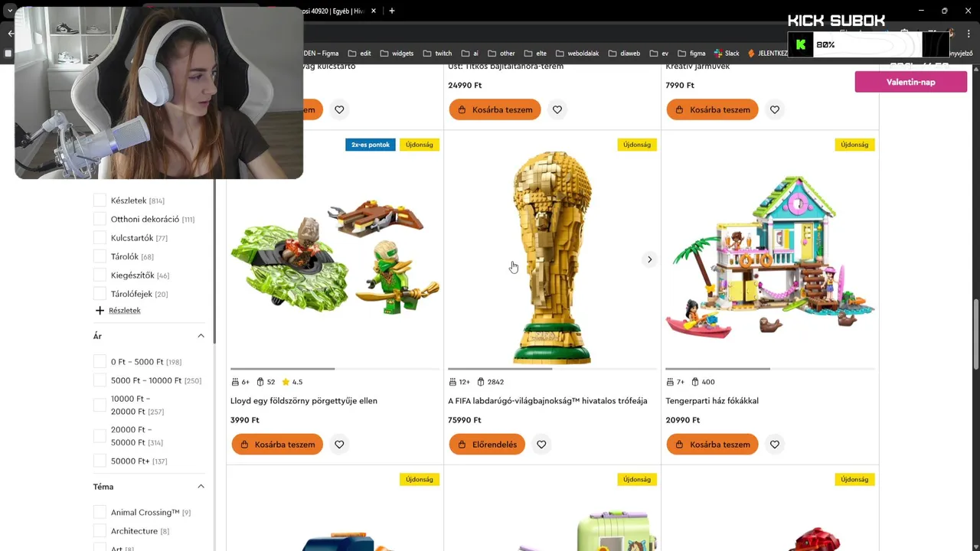Add Lloyd spinner set to wishlist
Image resolution: width=980 pixels, height=551 pixels.
(339, 445)
